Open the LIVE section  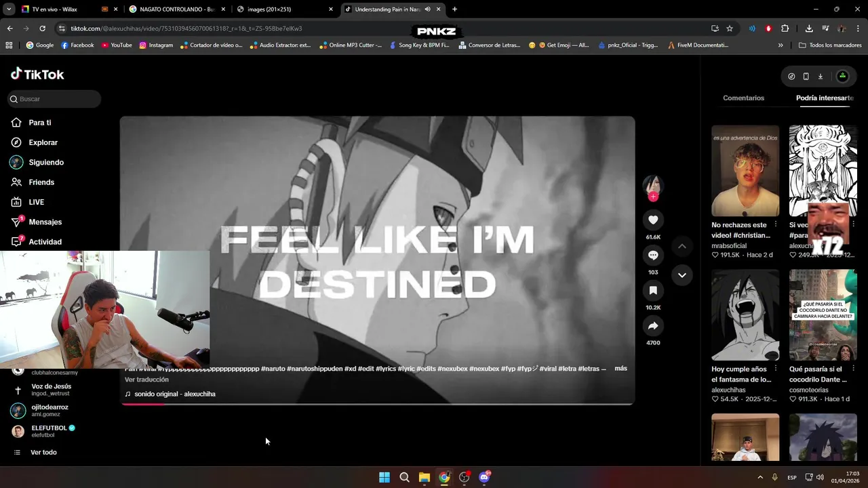[x=37, y=202]
